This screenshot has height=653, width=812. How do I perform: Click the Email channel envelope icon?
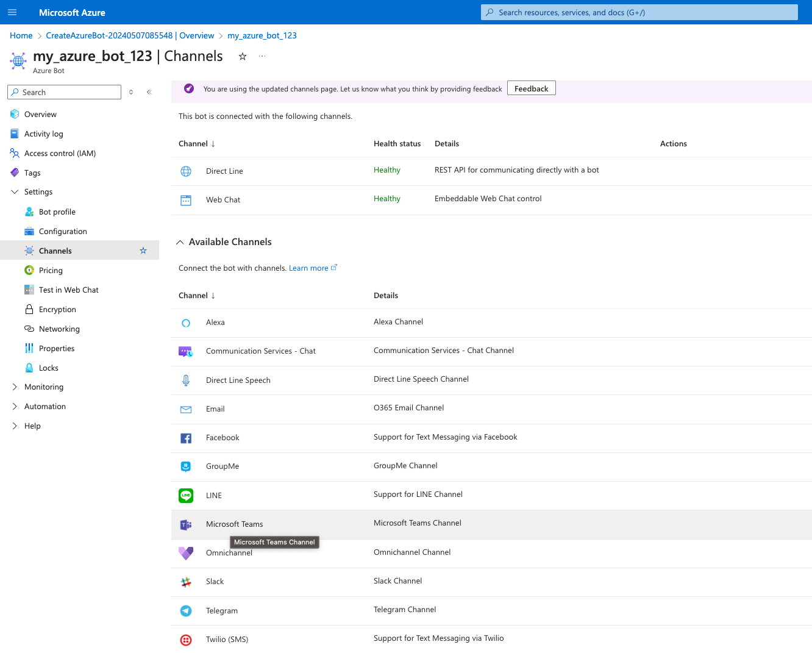(186, 409)
